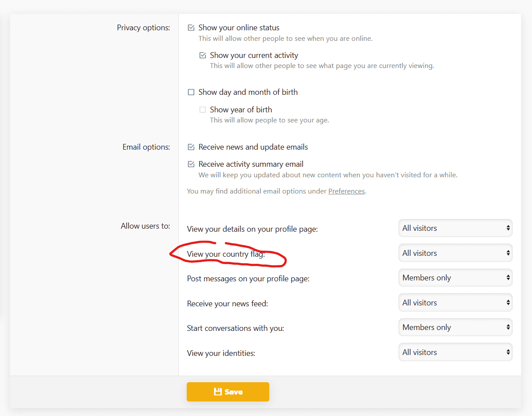The width and height of the screenshot is (532, 416).
Task: Click the Show day and month of birth label
Action: click(248, 92)
